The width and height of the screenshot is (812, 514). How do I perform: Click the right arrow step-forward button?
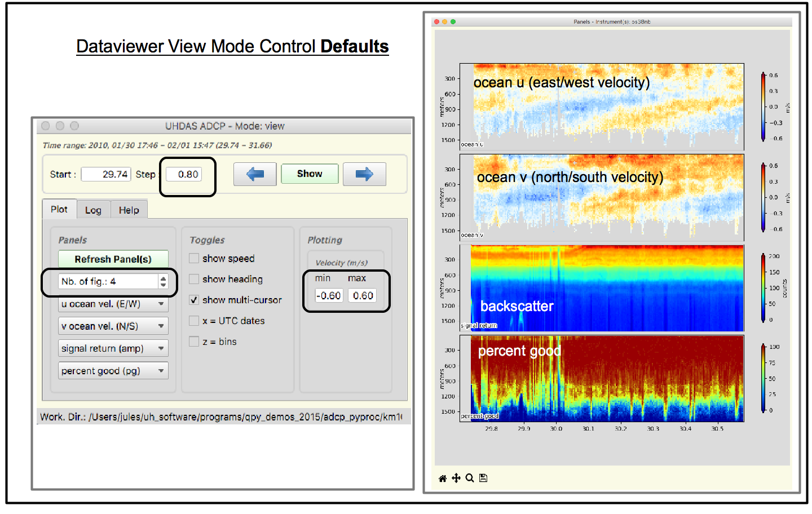click(x=364, y=174)
